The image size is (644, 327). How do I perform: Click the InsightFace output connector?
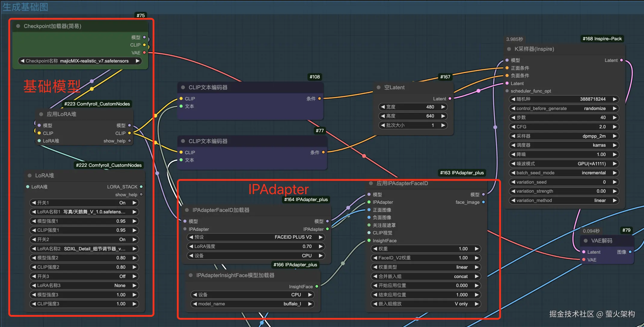[317, 287]
